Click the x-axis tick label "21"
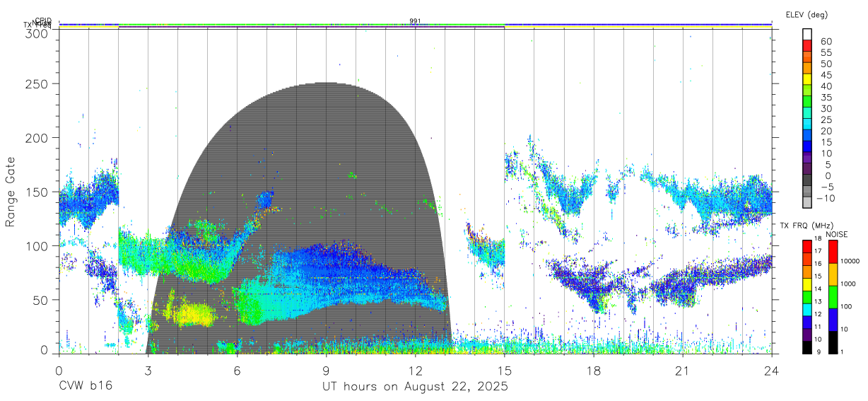 click(682, 371)
